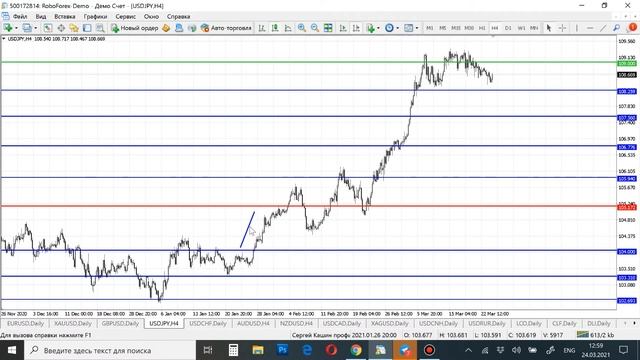This screenshot has height=360, width=640.
Task: Select the M5 timeframe
Action: [442, 28]
